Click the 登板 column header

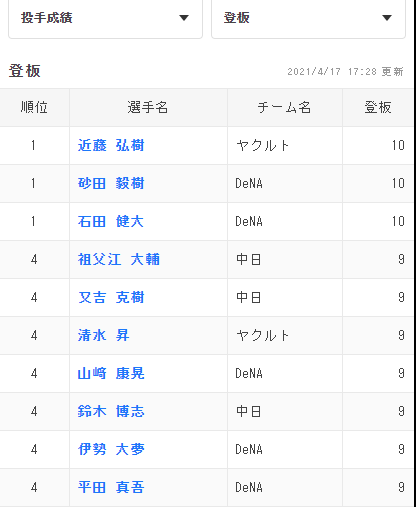pos(378,108)
